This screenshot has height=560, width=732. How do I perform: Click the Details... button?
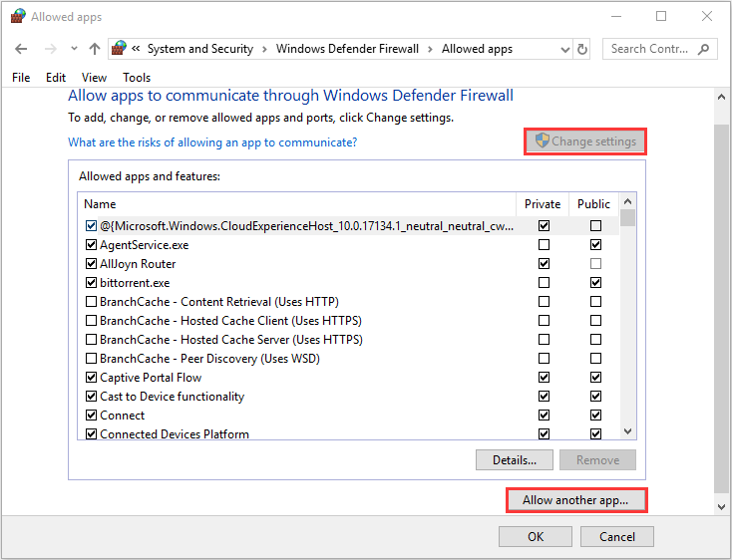515,460
